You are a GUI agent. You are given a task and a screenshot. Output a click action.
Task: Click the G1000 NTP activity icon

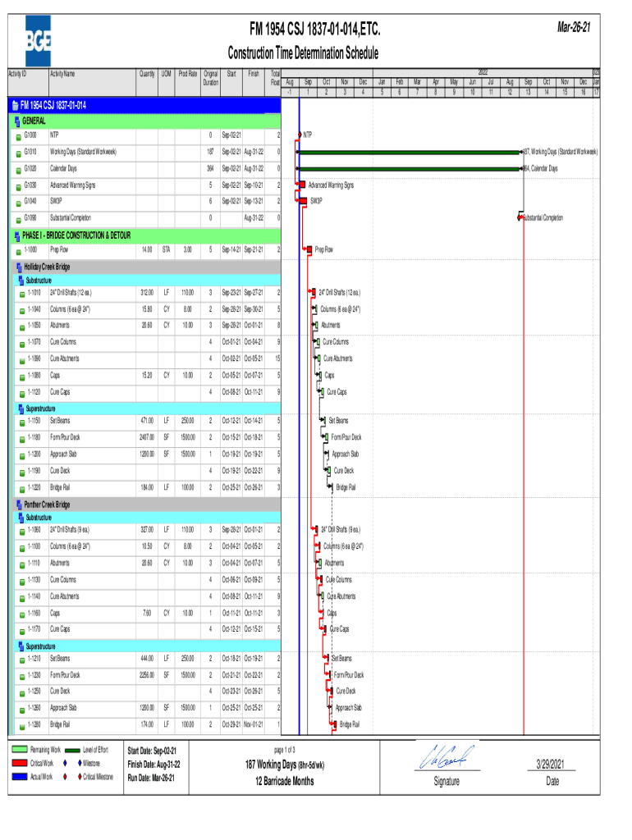point(19,135)
